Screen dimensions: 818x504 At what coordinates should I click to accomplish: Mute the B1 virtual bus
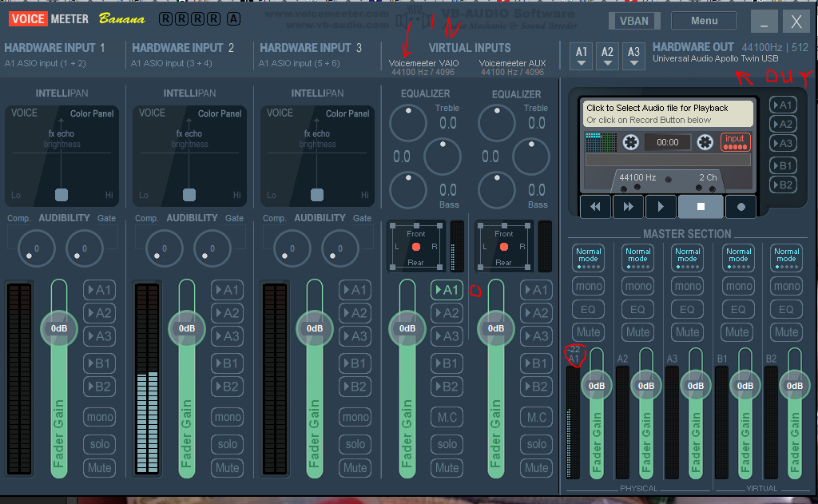pyautogui.click(x=737, y=332)
